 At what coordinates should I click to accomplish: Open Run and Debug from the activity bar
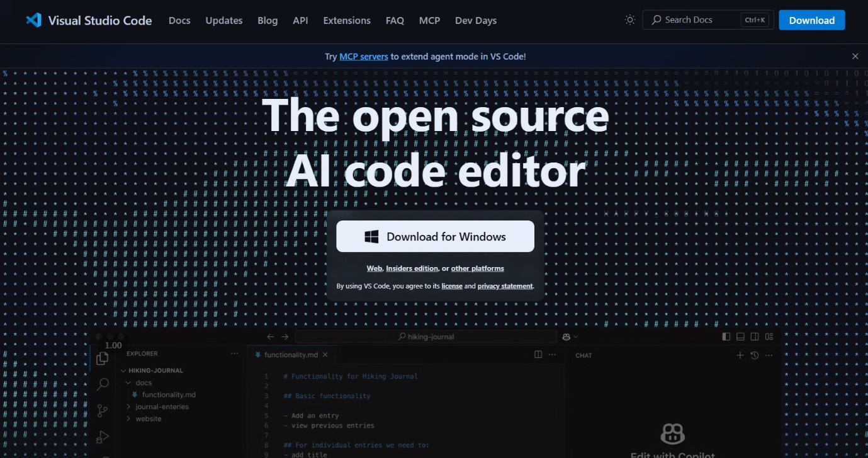[x=102, y=437]
